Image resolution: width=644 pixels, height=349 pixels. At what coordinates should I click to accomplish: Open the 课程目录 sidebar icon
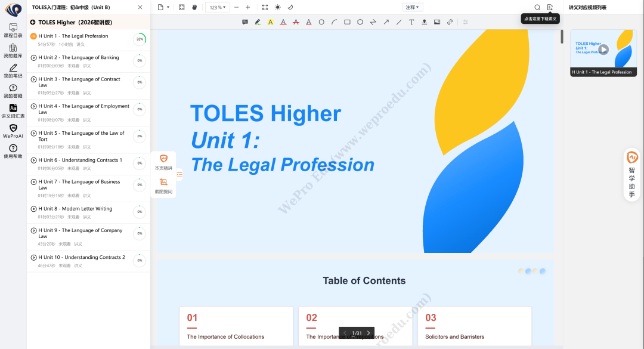(13, 31)
